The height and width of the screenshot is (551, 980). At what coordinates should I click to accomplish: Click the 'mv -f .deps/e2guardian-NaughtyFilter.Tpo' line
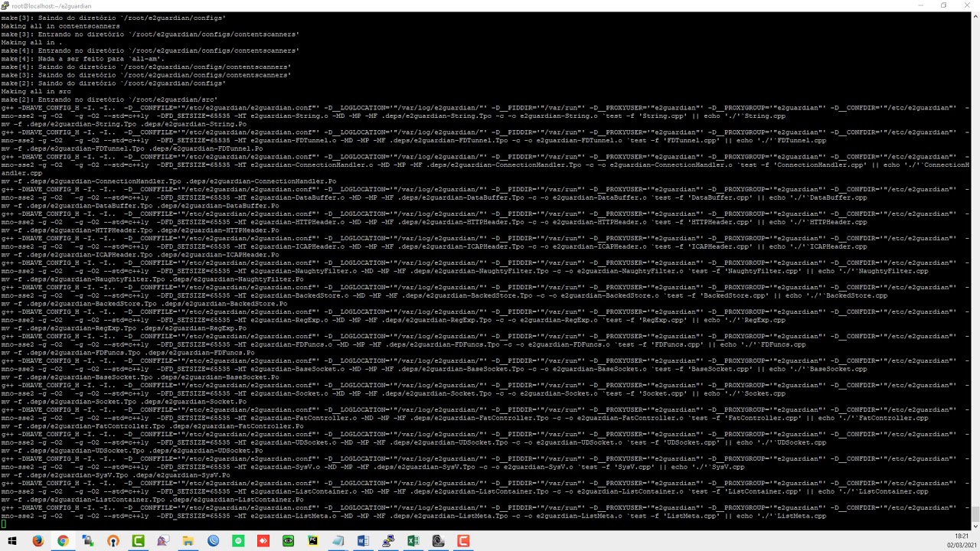152,279
